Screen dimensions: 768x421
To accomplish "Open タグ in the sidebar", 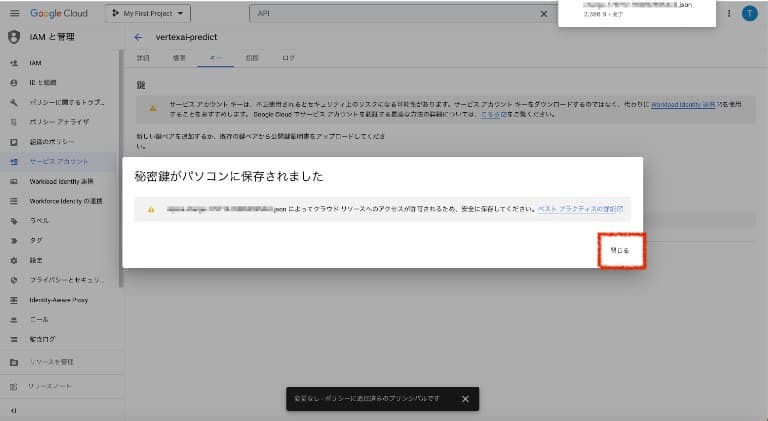I will [x=59, y=240].
